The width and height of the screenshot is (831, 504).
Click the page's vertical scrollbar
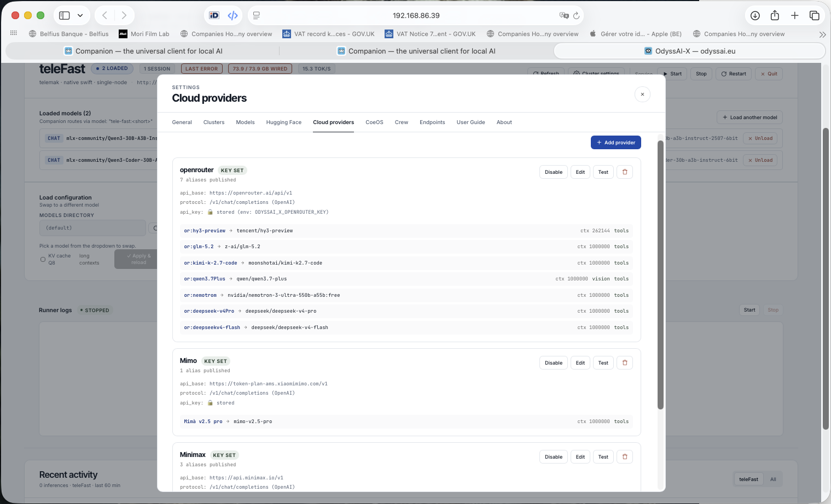pyautogui.click(x=826, y=278)
